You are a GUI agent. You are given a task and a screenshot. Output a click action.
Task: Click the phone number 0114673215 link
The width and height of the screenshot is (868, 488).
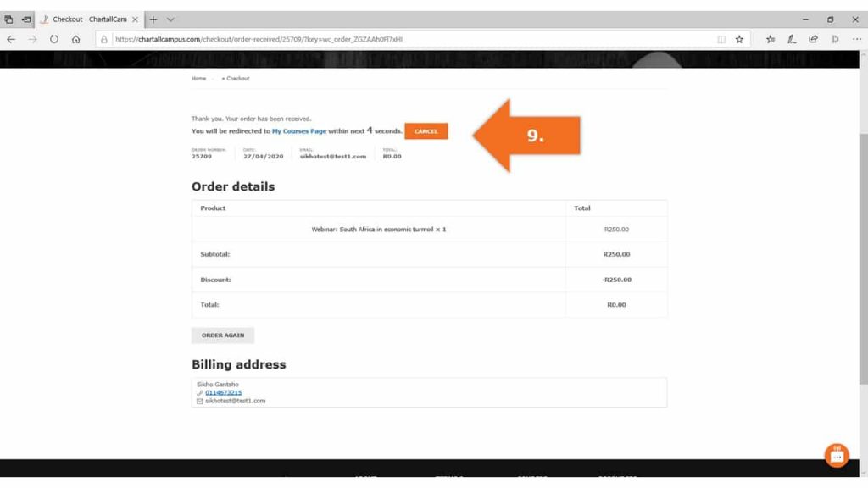tap(223, 392)
